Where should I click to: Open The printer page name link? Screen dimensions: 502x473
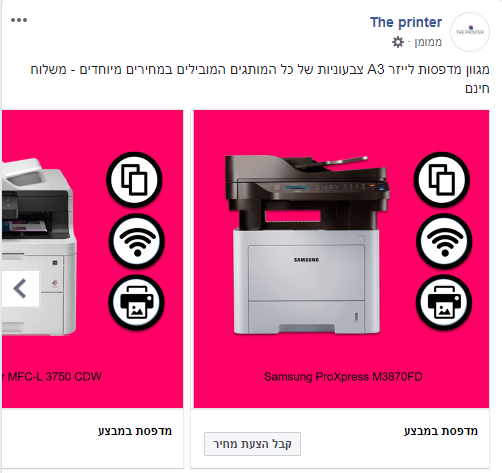406,22
